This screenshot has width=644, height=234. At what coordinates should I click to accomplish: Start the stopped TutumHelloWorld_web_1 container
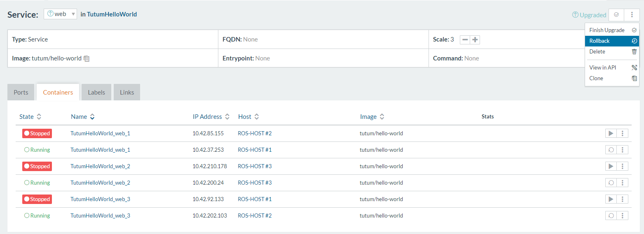click(x=611, y=133)
